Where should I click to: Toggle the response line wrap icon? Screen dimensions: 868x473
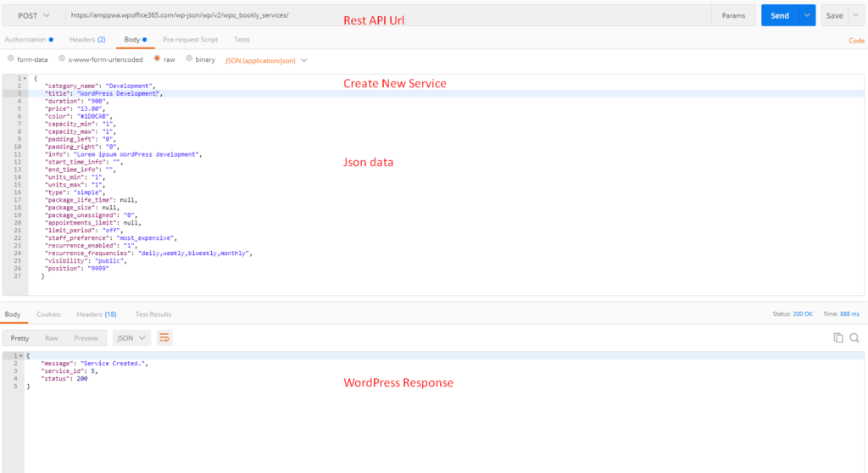(164, 338)
